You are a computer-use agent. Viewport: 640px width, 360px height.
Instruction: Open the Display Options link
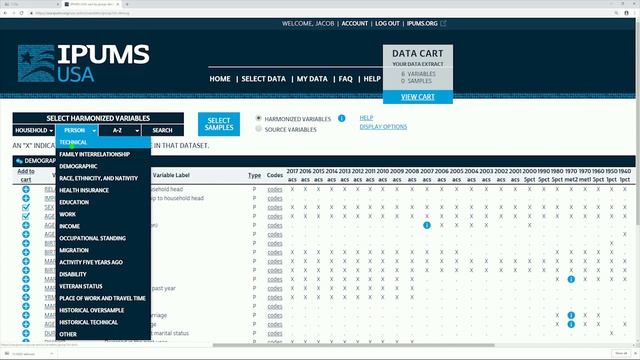tap(383, 127)
